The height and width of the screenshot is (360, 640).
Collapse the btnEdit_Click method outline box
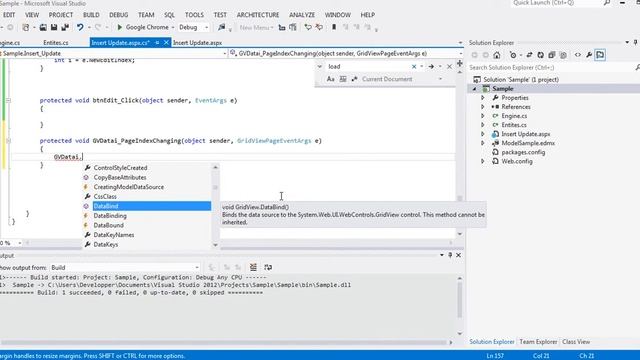coord(8,100)
